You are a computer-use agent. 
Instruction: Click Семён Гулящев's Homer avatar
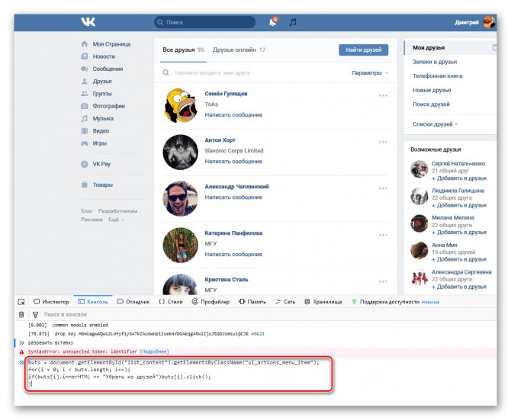(x=180, y=105)
